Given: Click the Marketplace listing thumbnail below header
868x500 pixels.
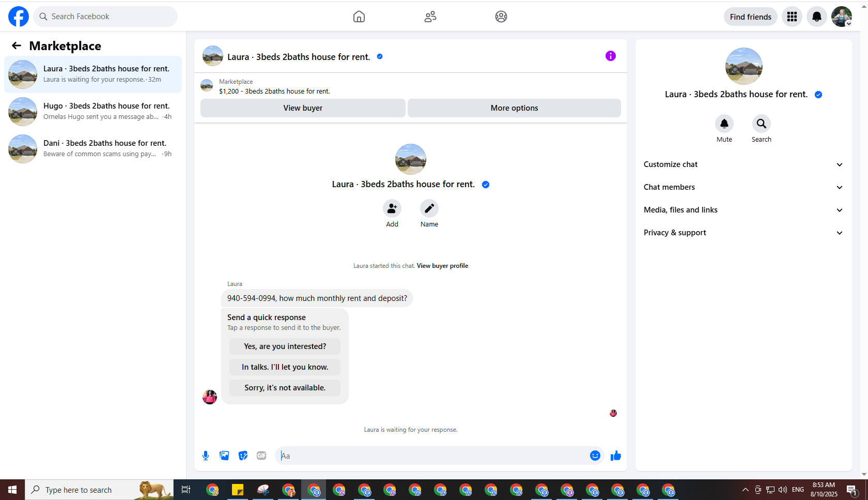Looking at the screenshot, I should click(207, 86).
